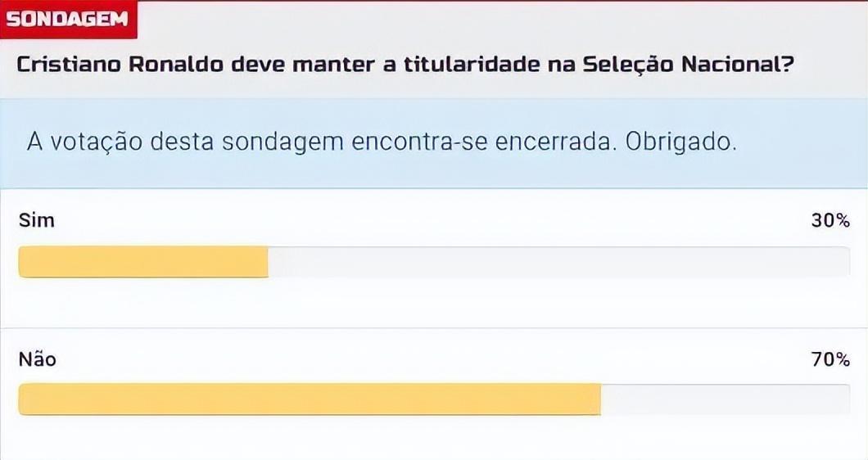Click the yellow filled part of the Sim bar
The height and width of the screenshot is (460, 868).
(143, 262)
